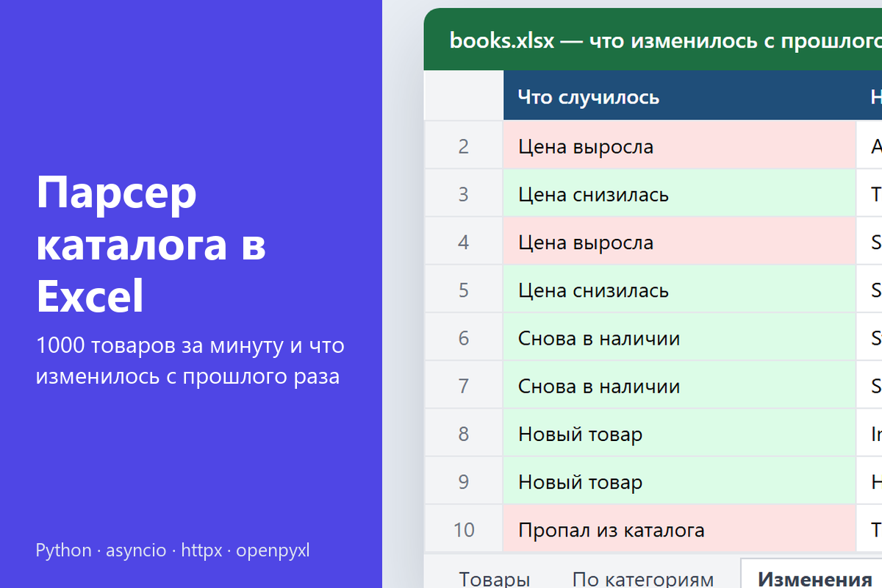This screenshot has height=588, width=882.
Task: Select the Пропал из каталога cell
Action: point(680,529)
